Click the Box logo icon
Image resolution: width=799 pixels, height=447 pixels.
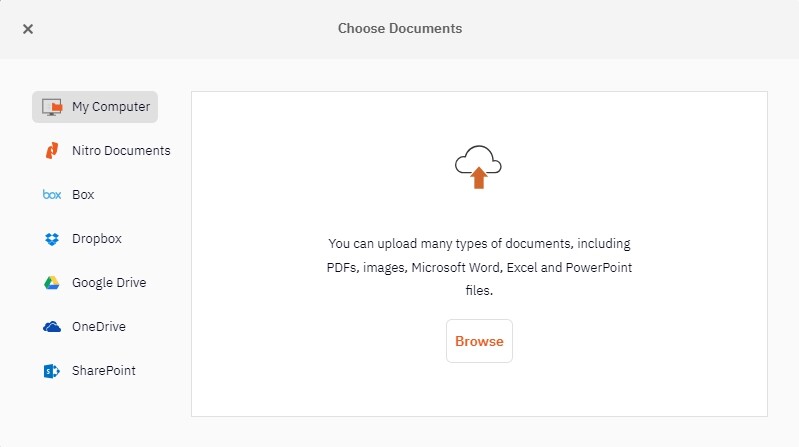pyautogui.click(x=52, y=195)
